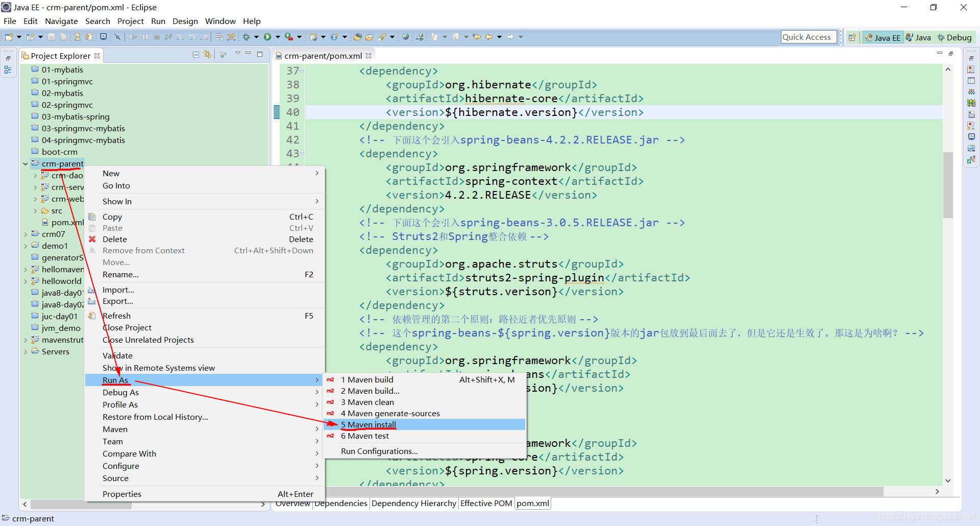Click the Open Perspective icon
Image resolution: width=980 pixels, height=526 pixels.
tap(852, 37)
